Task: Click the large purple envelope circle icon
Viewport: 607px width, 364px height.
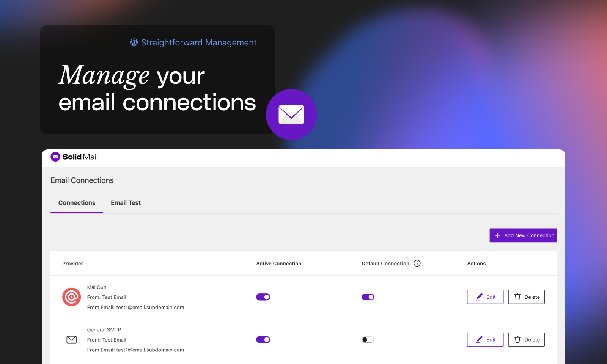Action: [291, 115]
